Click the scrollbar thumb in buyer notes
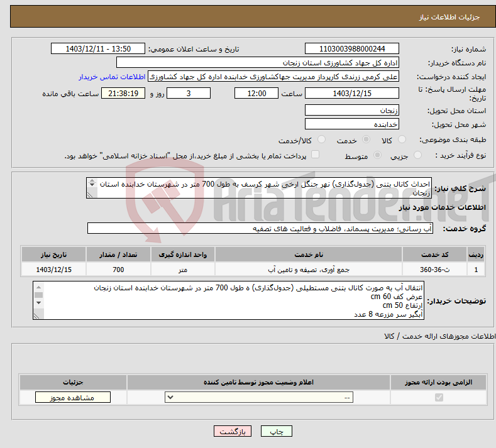Viewport: 496px width, 448px height. 38,295
